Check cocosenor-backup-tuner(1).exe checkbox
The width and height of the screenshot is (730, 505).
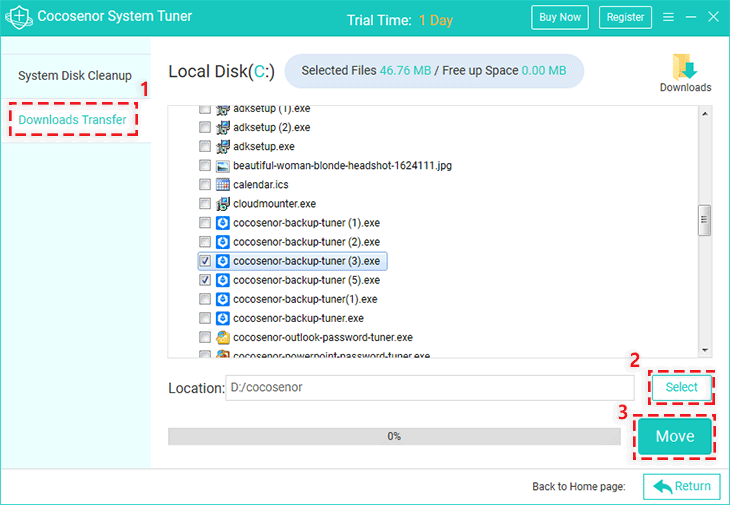[204, 299]
